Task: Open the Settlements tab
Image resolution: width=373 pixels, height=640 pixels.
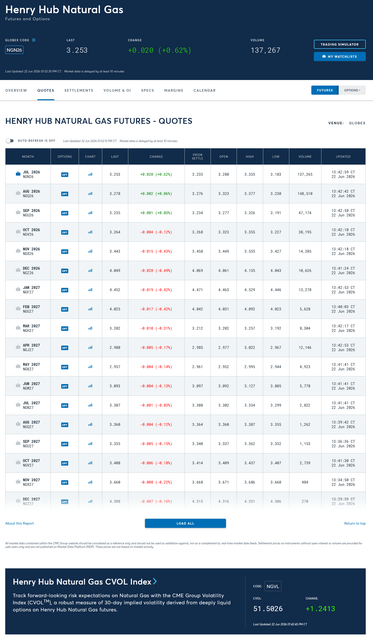Action: coord(79,90)
